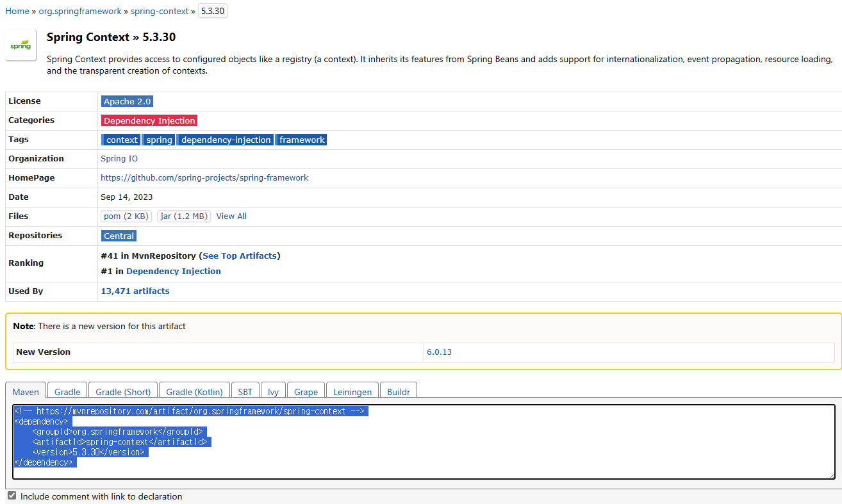Open org.springframework breadcrumb link

tap(80, 11)
